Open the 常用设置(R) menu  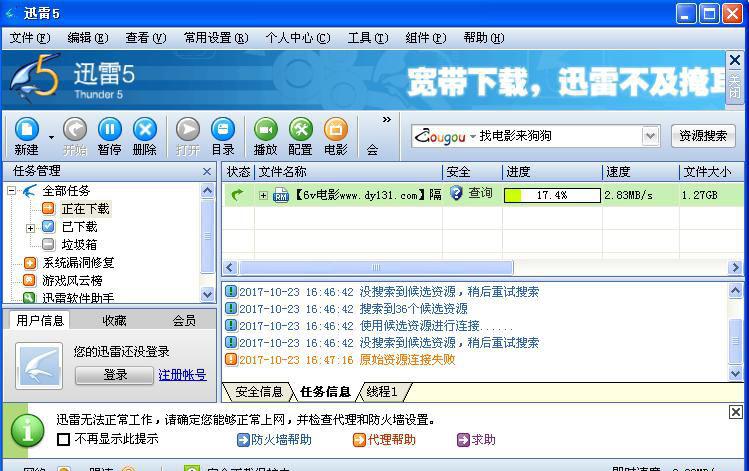216,38
